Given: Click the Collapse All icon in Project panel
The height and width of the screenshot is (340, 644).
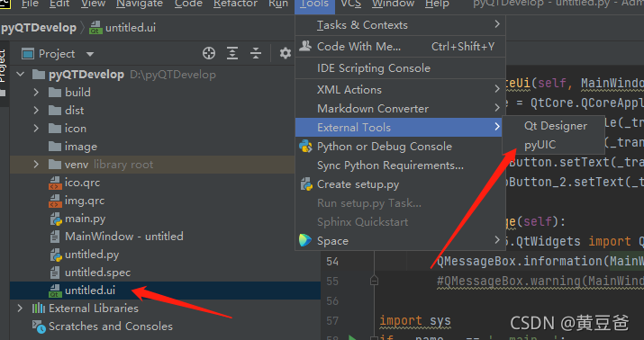Looking at the screenshot, I should (x=256, y=53).
